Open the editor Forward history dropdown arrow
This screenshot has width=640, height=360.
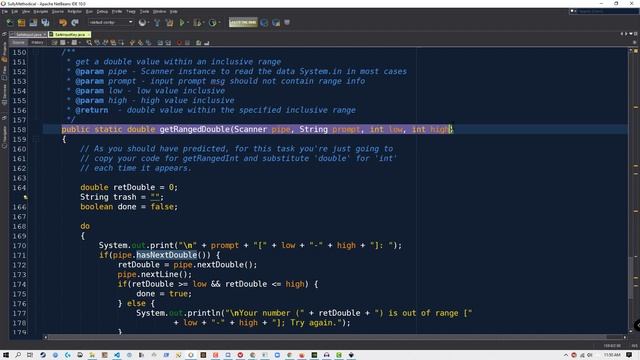[80, 42]
